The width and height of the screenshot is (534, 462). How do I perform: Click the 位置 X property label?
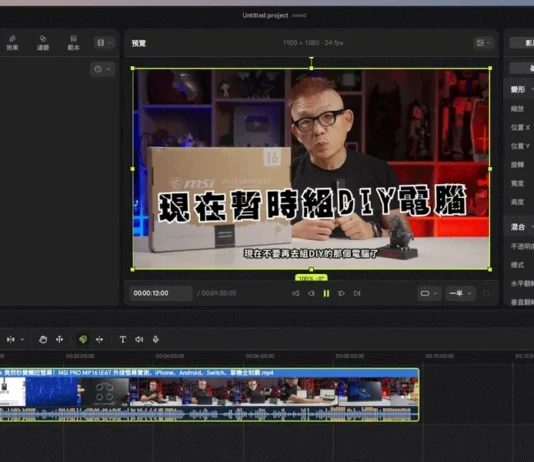520,127
